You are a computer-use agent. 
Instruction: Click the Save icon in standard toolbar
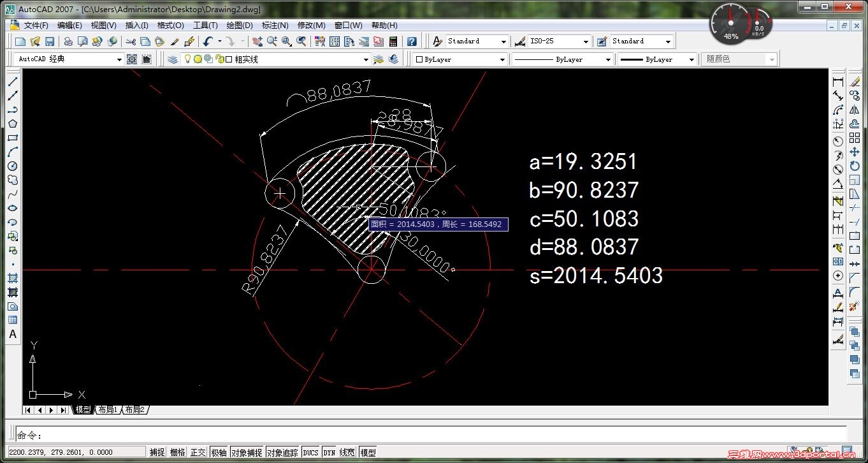point(50,41)
